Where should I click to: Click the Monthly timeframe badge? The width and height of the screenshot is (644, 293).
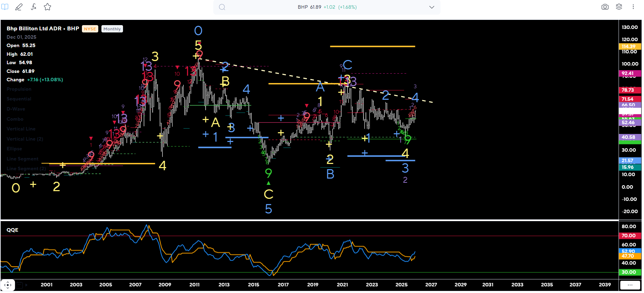click(x=112, y=29)
